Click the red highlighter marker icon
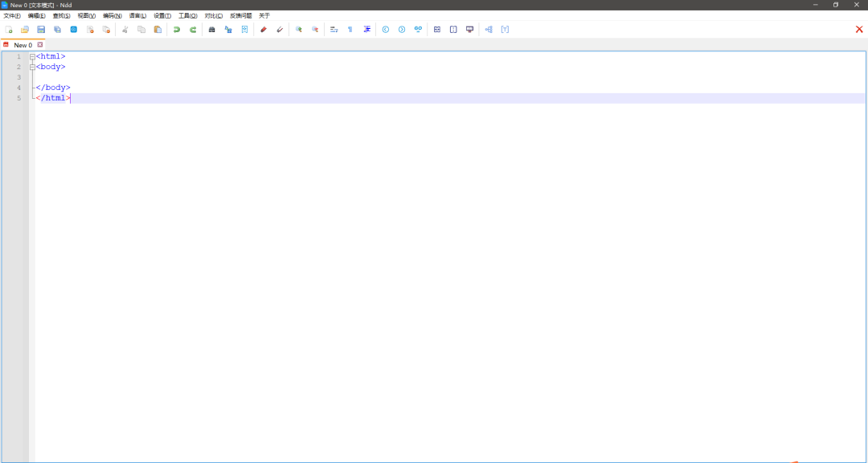The width and height of the screenshot is (868, 463). click(264, 30)
